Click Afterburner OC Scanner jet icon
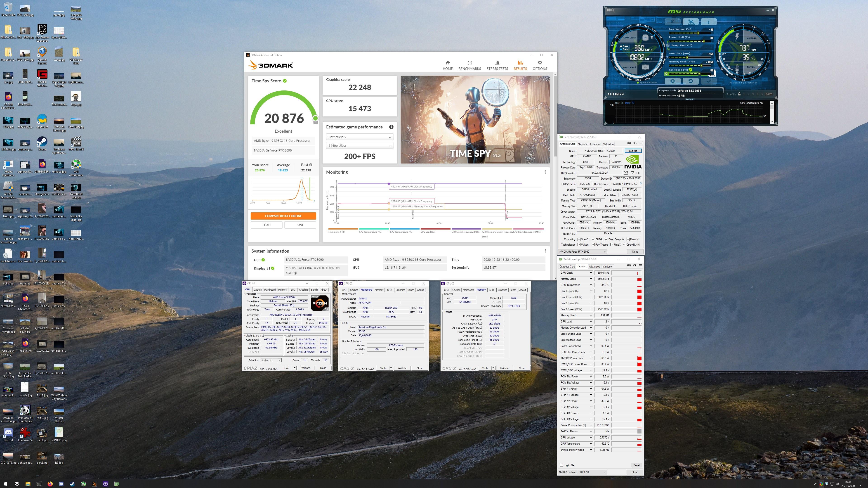Image resolution: width=868 pixels, height=488 pixels. point(691,22)
